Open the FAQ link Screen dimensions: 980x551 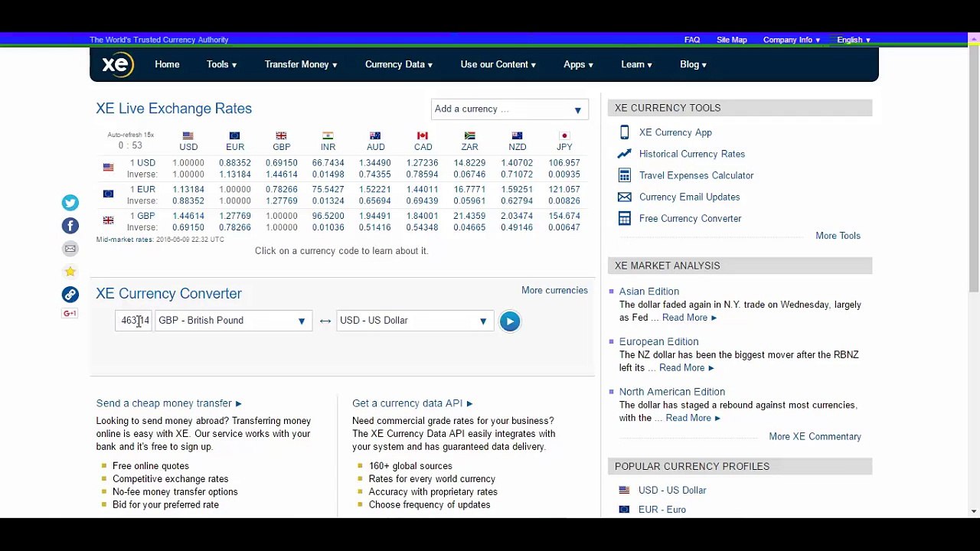click(x=692, y=40)
